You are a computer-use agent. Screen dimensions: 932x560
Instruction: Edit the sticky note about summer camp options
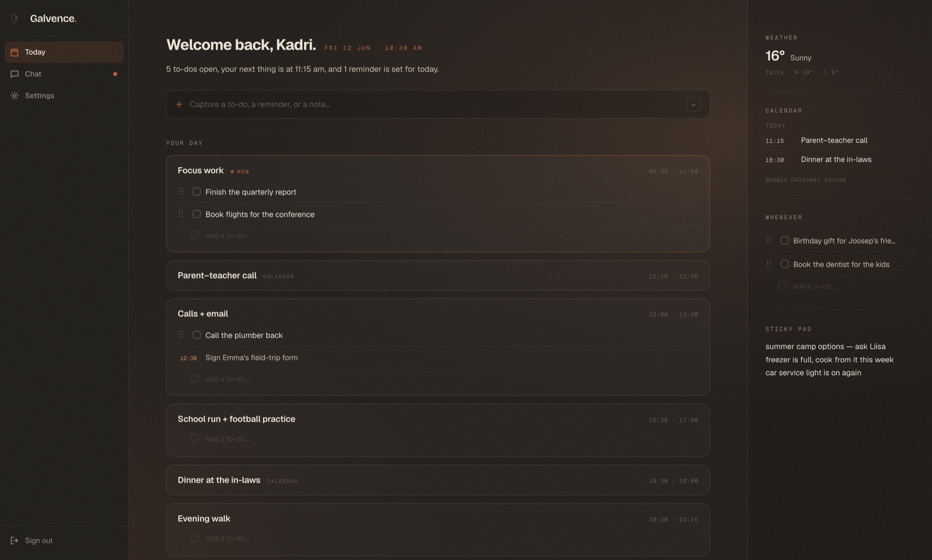pos(825,346)
